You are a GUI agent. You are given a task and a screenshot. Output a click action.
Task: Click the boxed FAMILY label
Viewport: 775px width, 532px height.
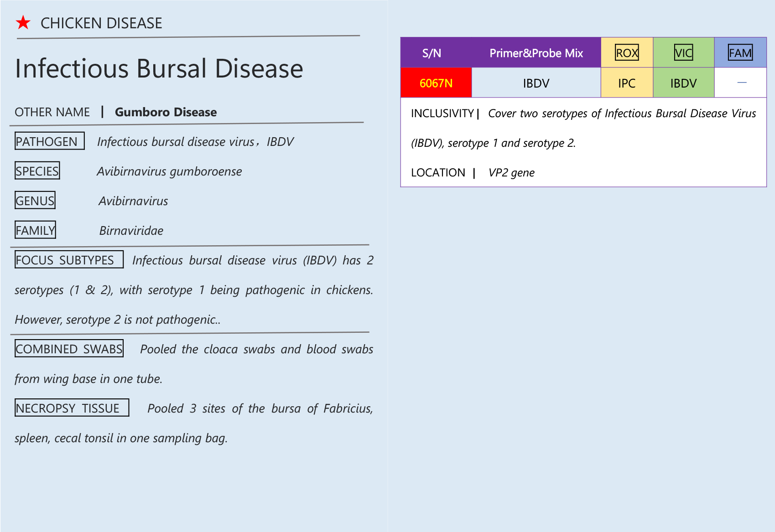click(x=35, y=230)
